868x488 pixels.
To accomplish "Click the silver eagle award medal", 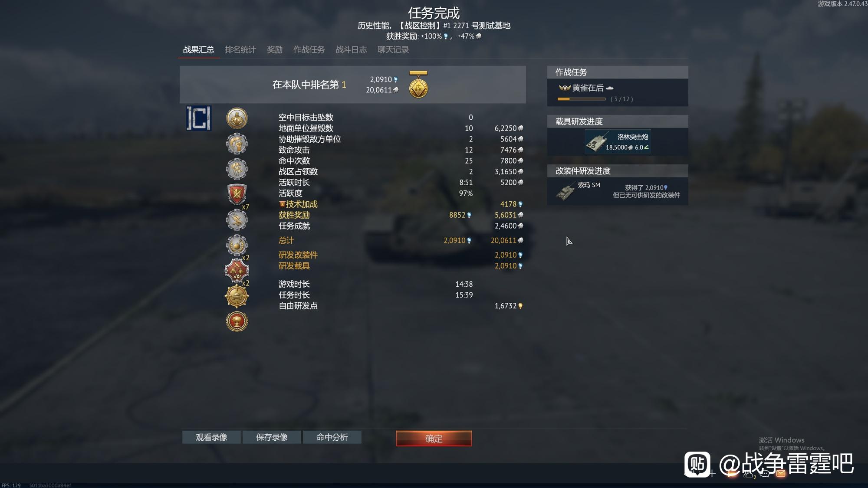I will 237,220.
